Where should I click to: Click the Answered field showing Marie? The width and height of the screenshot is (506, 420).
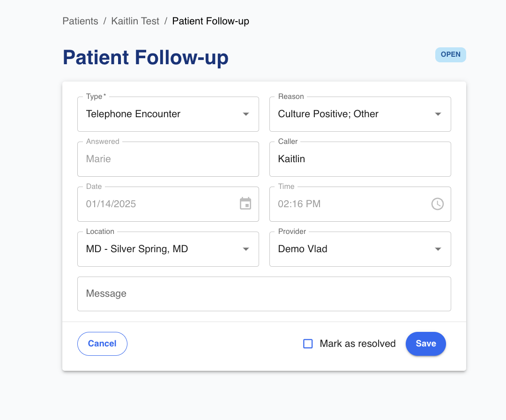point(168,159)
